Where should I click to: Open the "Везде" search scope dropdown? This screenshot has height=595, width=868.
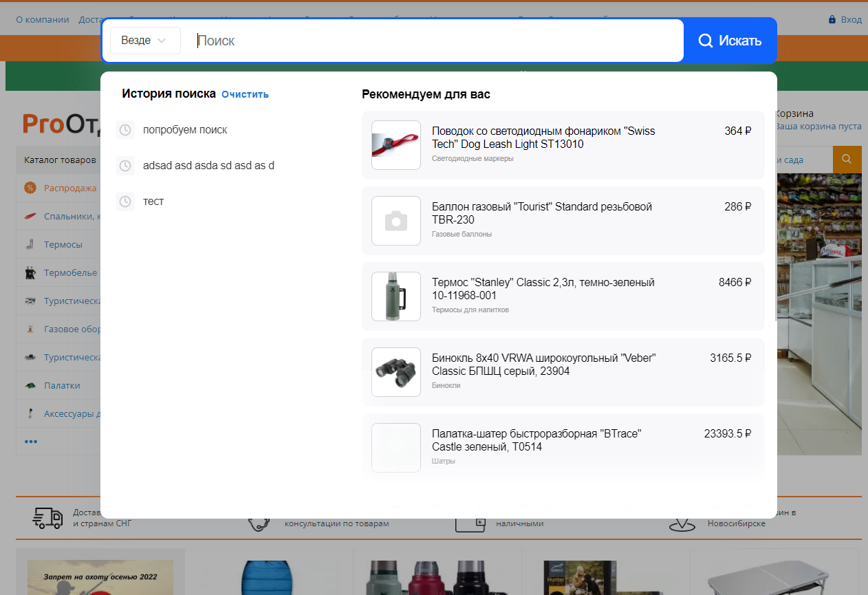click(x=145, y=41)
